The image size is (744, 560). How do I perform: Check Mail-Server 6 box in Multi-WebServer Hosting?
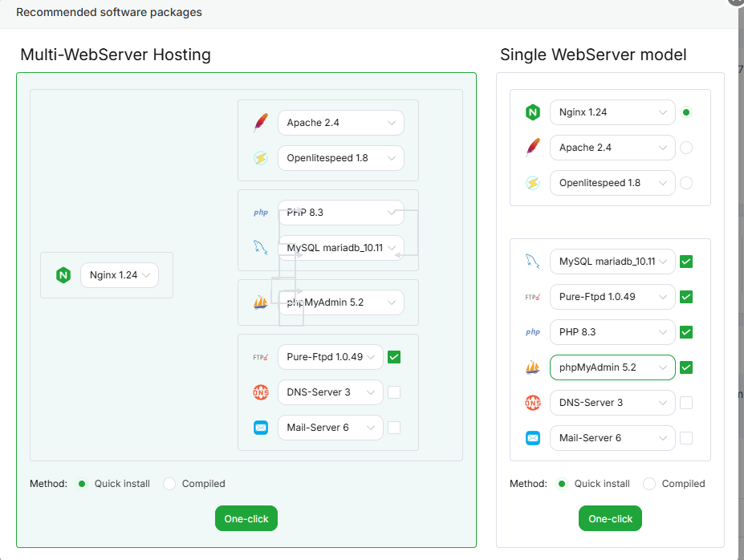(394, 428)
